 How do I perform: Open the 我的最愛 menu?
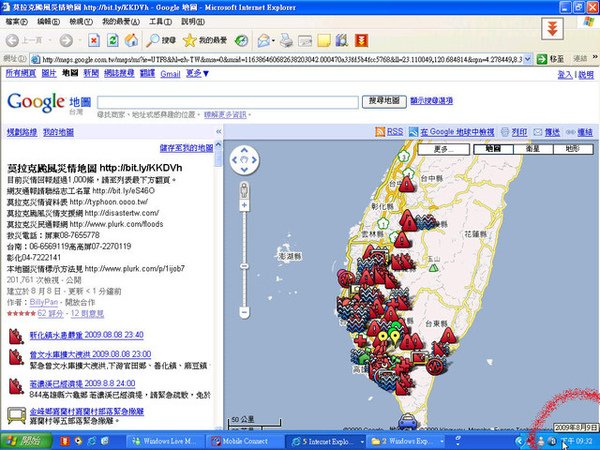tap(121, 21)
